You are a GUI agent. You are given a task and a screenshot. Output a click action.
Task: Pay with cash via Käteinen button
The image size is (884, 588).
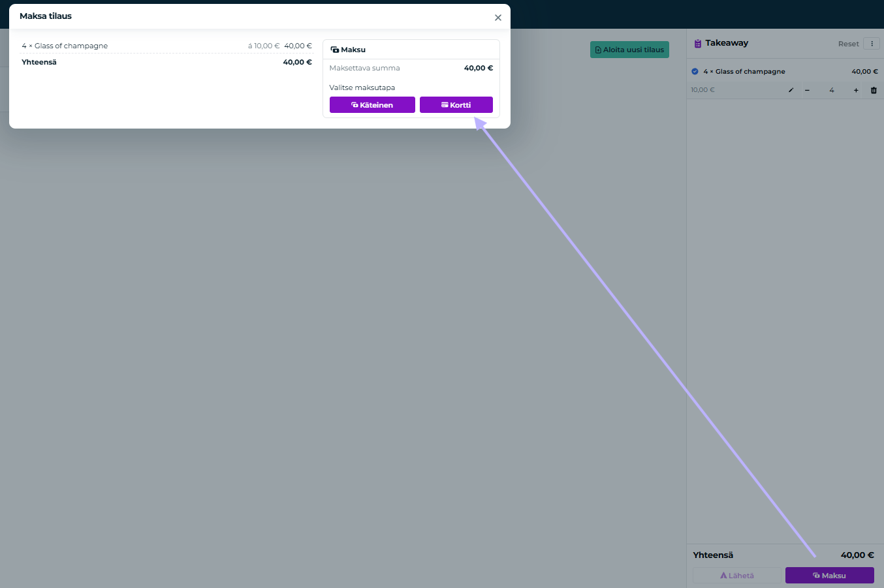(372, 105)
